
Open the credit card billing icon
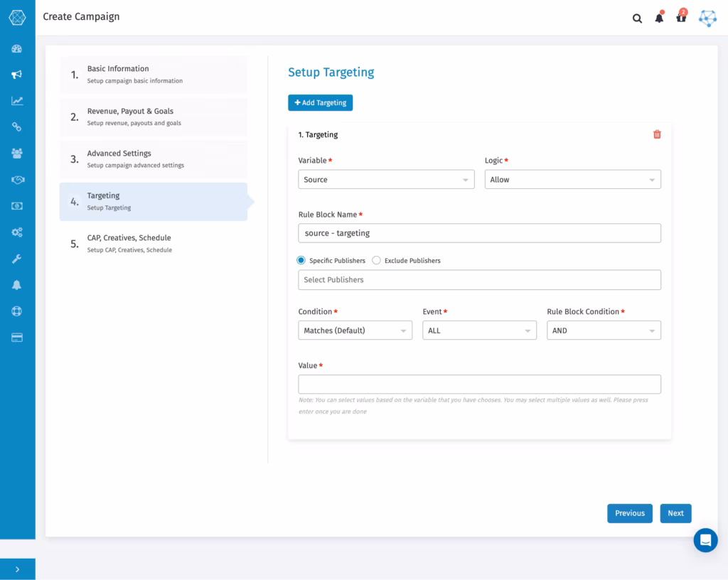17,338
